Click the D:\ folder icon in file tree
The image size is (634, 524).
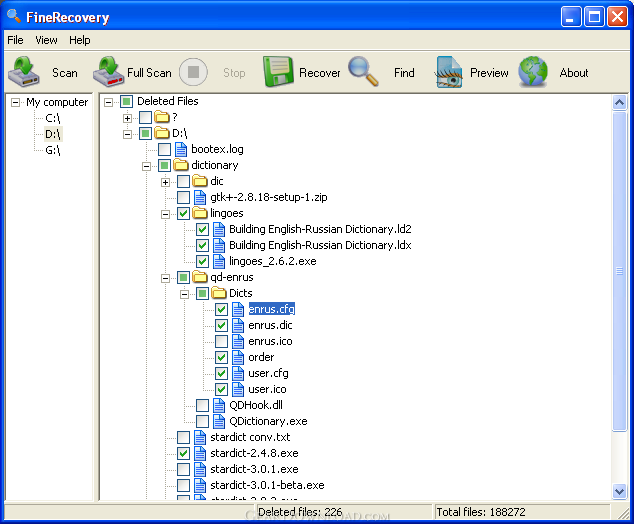point(162,133)
